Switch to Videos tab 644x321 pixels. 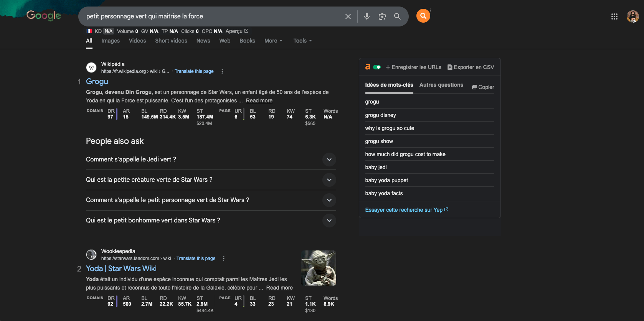(137, 41)
